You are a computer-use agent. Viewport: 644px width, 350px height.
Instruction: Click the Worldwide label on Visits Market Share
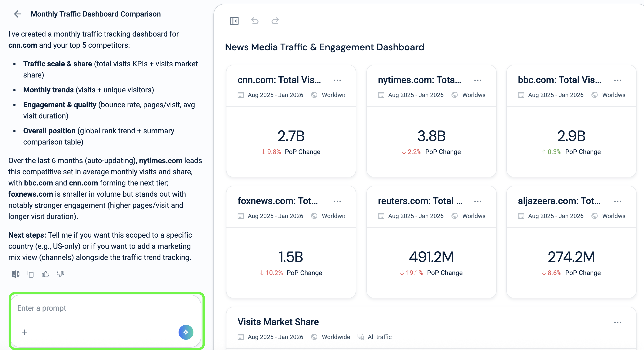tap(336, 337)
